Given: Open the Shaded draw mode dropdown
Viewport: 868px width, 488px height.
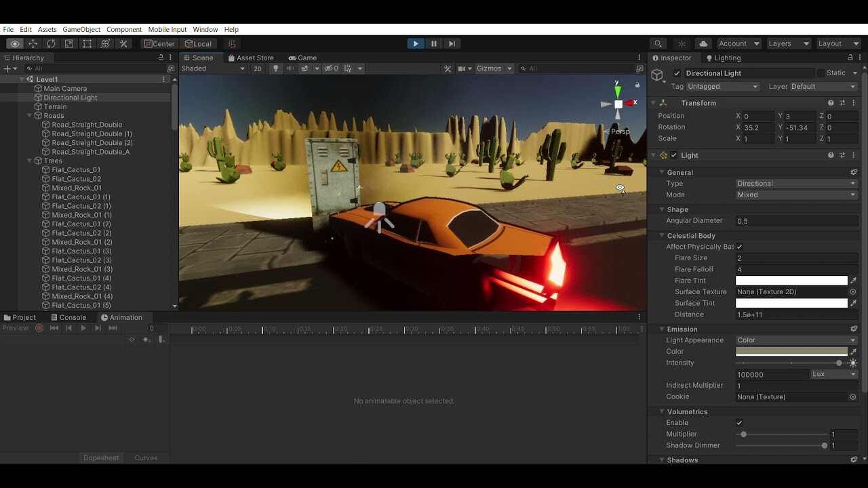Looking at the screenshot, I should (213, 68).
